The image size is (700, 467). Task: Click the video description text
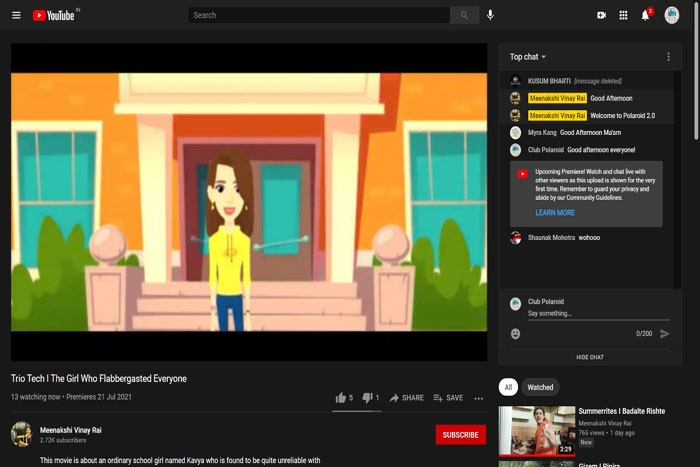[180, 460]
